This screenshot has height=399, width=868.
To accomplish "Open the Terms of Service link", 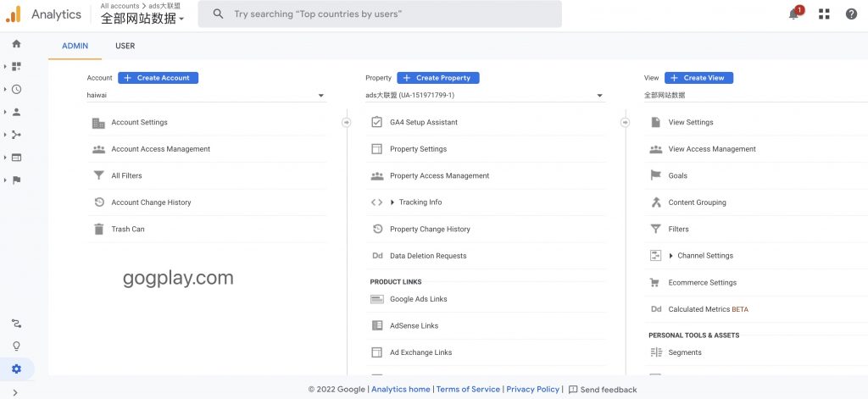I will click(468, 390).
